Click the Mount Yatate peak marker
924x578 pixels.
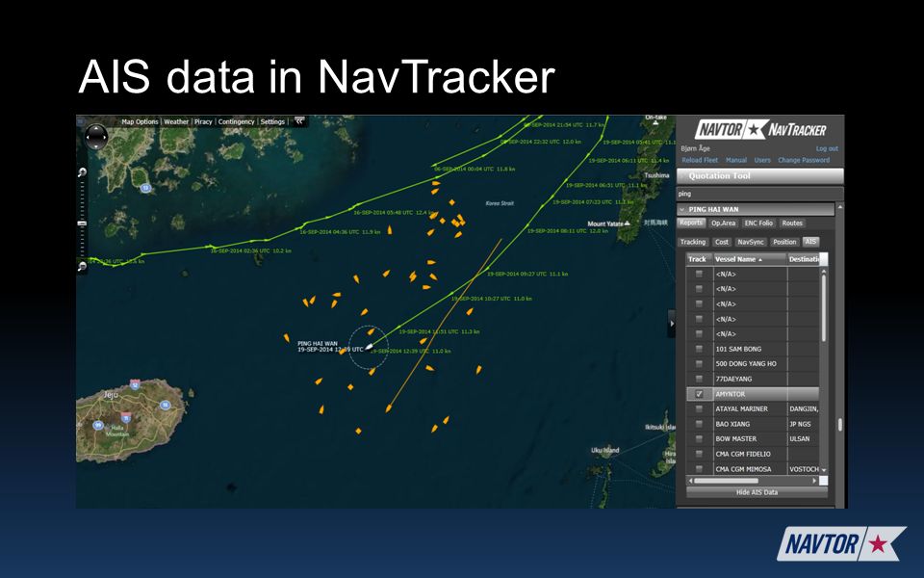tap(627, 223)
